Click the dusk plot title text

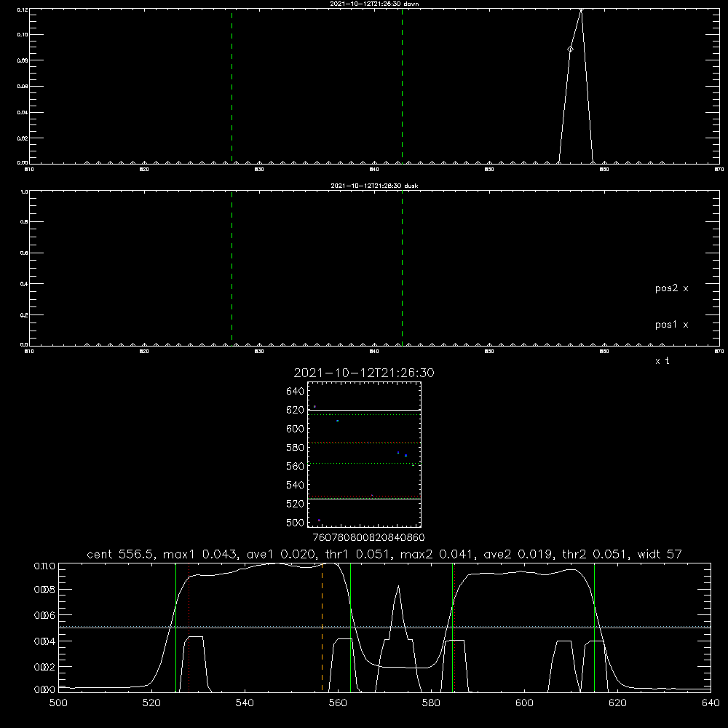coord(374,186)
